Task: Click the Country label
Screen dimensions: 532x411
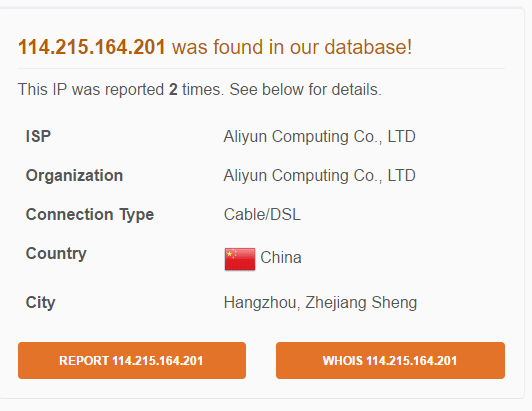Action: (x=56, y=254)
